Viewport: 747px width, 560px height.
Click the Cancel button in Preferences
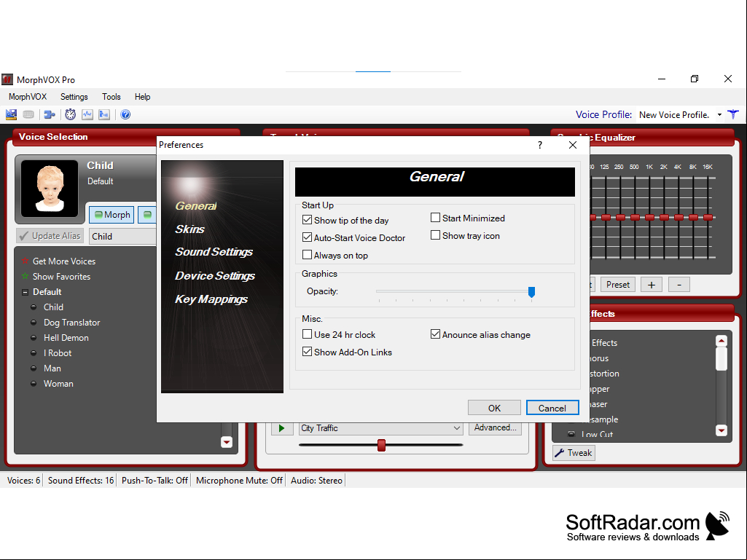tap(552, 408)
